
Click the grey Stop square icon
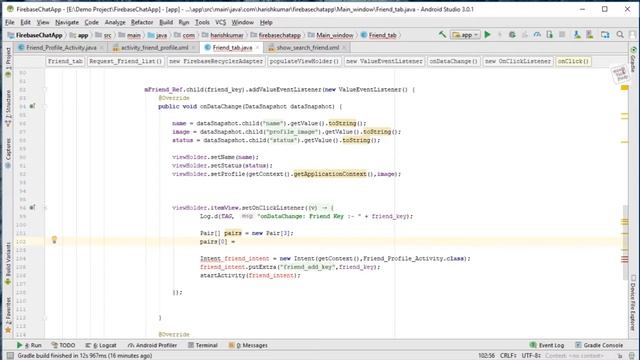pos(562,35)
